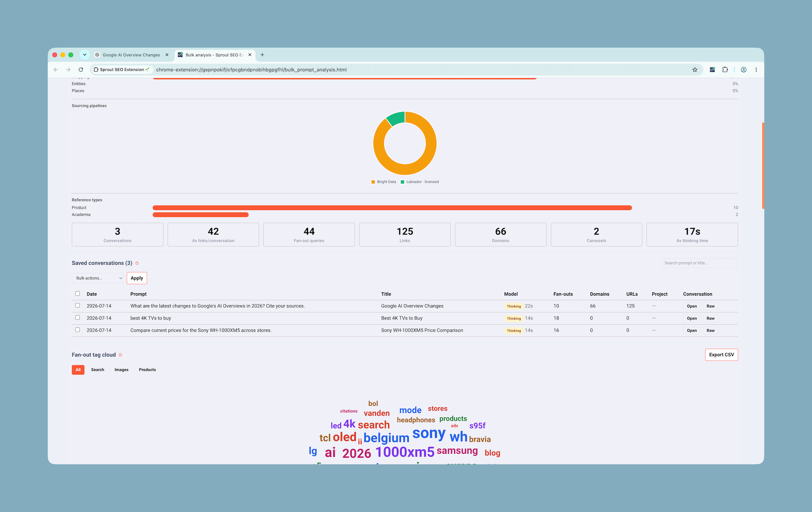
Task: Click the Search prompt or title field
Action: point(699,263)
